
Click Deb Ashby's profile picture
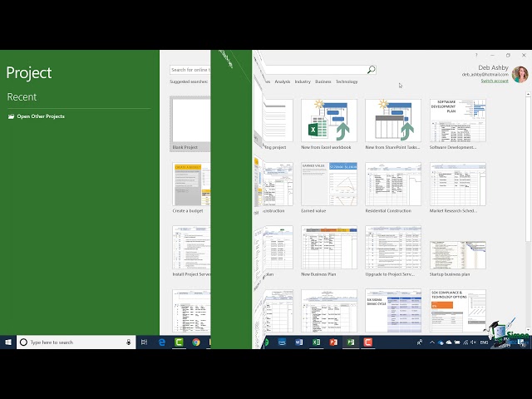coord(520,75)
